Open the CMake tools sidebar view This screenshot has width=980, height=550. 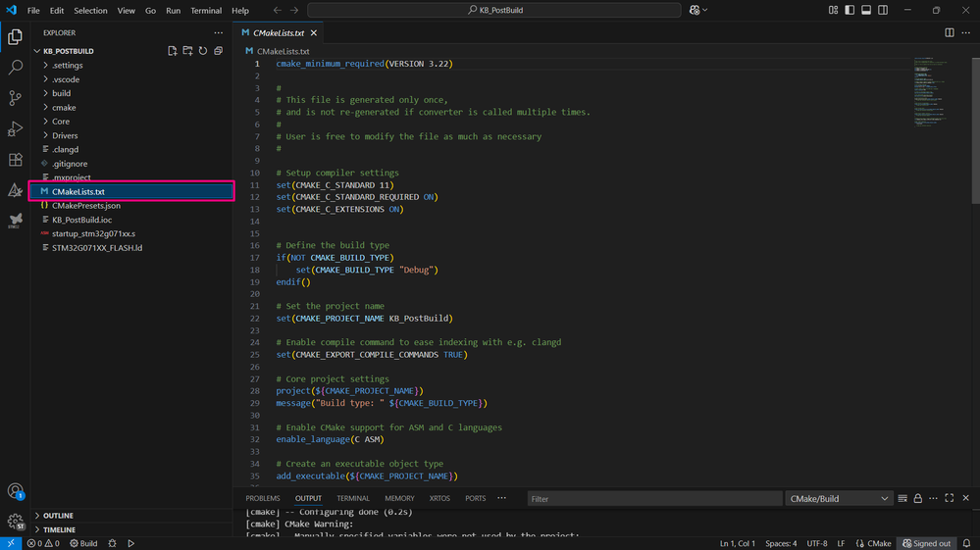tap(15, 190)
